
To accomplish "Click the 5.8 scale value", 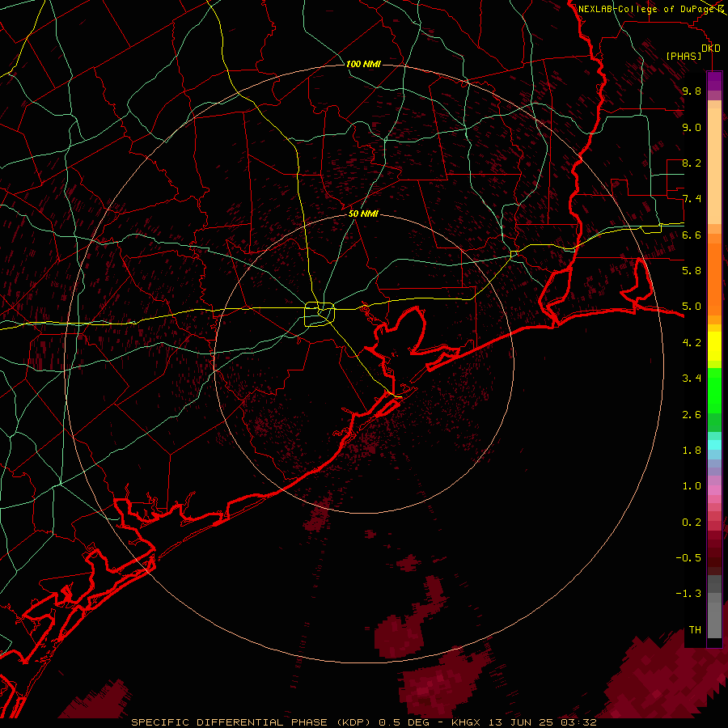I will click(692, 271).
